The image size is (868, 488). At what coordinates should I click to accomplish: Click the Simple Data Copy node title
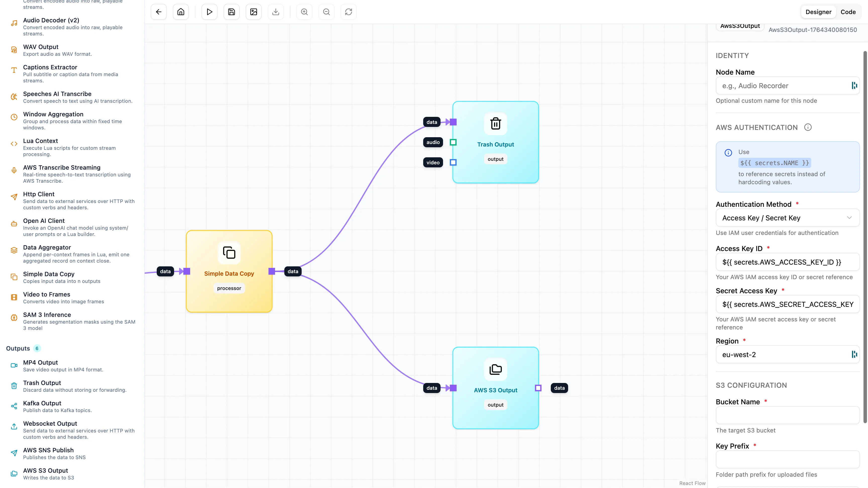click(x=229, y=274)
